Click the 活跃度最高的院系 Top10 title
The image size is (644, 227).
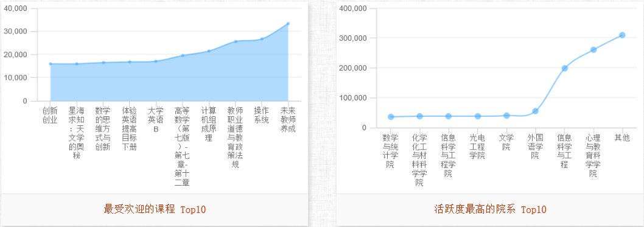pyautogui.click(x=490, y=210)
